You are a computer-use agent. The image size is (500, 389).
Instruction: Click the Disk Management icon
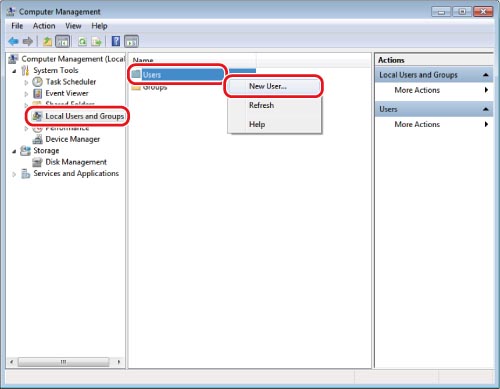(x=37, y=162)
